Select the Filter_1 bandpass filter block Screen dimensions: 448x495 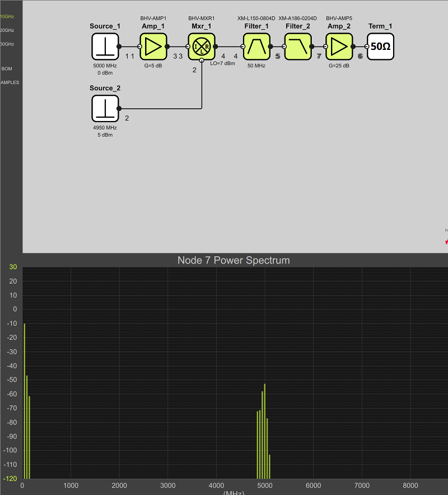click(256, 47)
